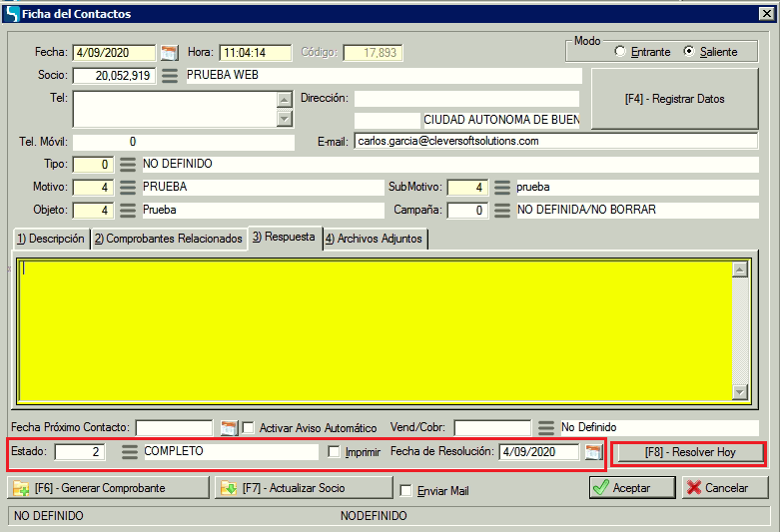Open the SubMotivo lookup list icon
780x532 pixels.
pos(502,188)
